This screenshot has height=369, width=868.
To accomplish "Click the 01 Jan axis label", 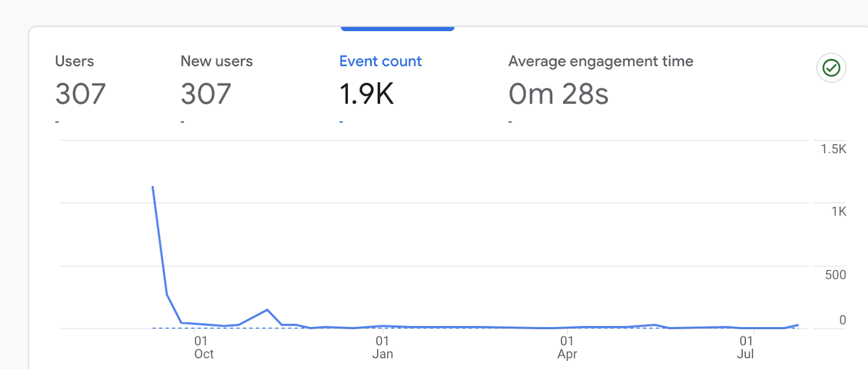I will click(382, 347).
